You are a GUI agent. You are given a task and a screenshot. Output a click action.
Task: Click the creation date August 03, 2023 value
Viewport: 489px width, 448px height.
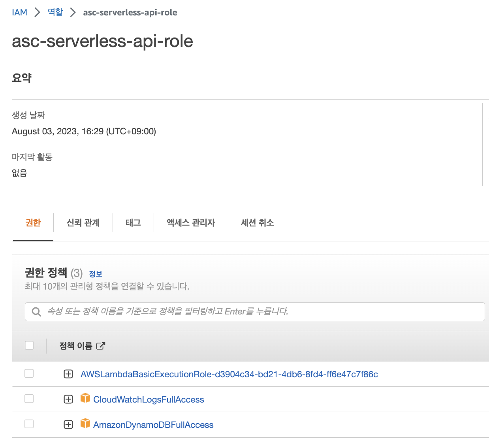point(84,132)
